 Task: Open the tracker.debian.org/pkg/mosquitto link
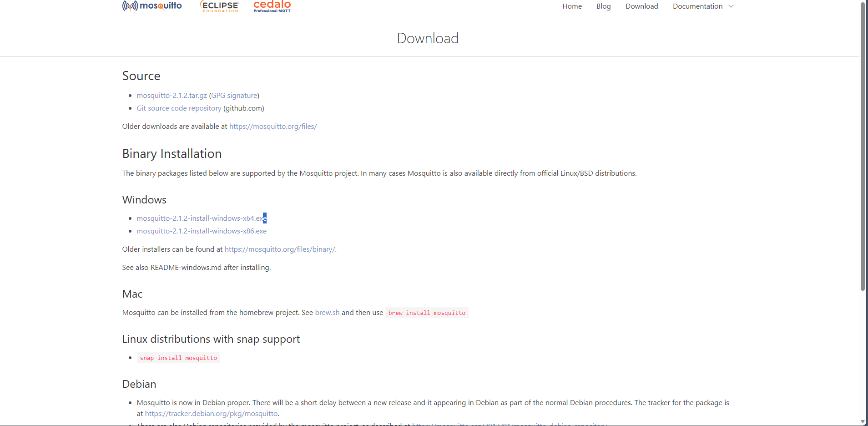[x=211, y=414]
